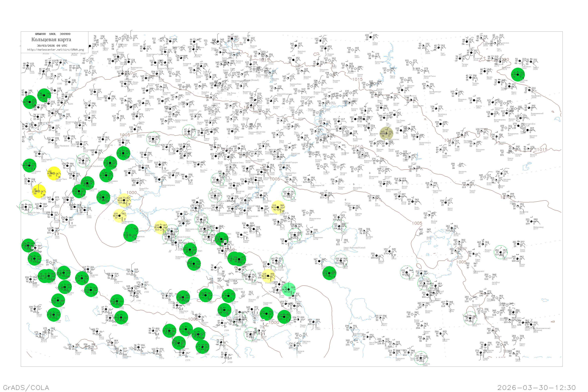Viewport: 588px width, 392px height.
Task: Select the green Актау station circle
Action: click(x=329, y=273)
